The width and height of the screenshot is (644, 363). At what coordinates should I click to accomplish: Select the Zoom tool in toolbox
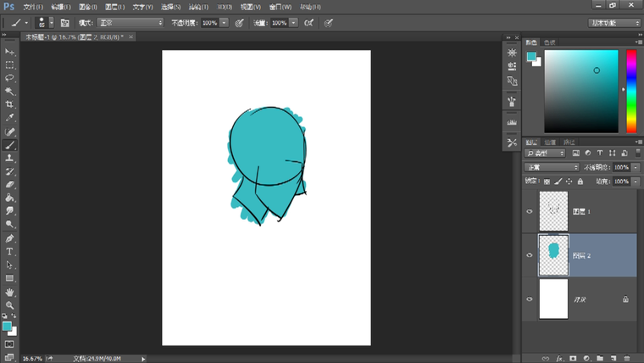click(x=10, y=304)
